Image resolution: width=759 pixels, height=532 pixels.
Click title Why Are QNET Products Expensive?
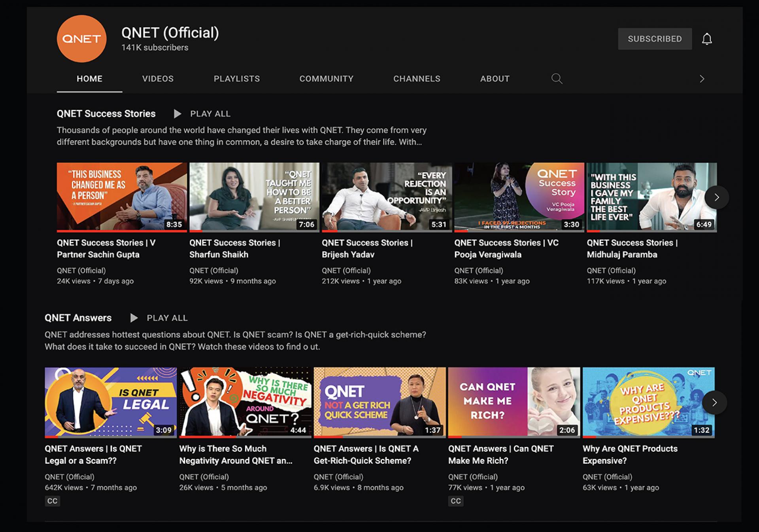pos(630,455)
